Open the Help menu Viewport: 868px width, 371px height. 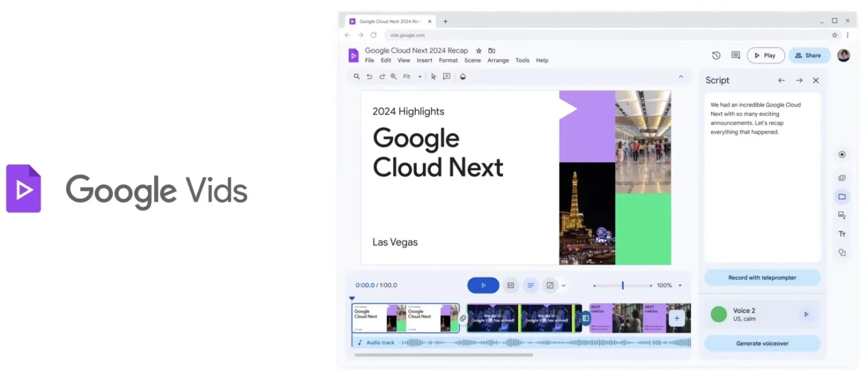542,60
